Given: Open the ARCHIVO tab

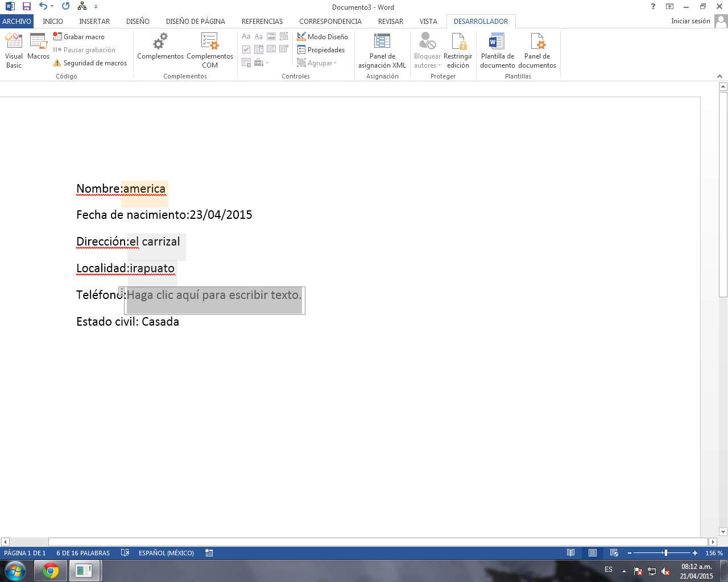Looking at the screenshot, I should (x=16, y=21).
